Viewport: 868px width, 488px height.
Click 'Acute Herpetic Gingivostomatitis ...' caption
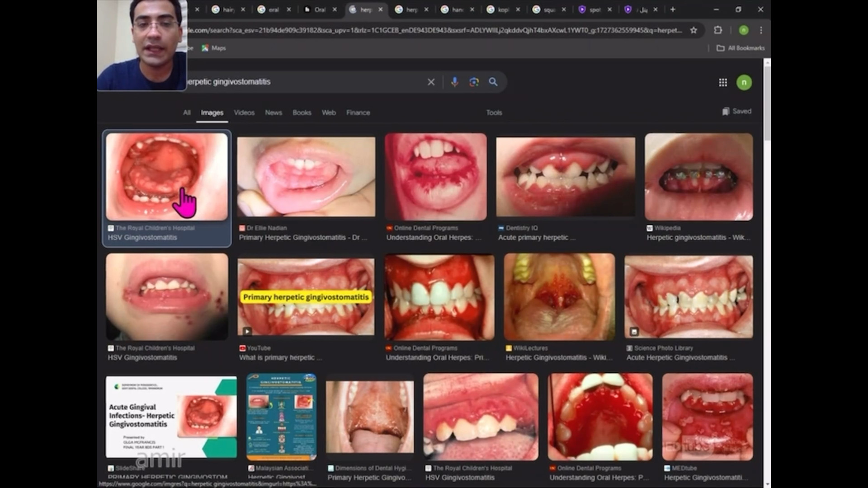click(680, 358)
